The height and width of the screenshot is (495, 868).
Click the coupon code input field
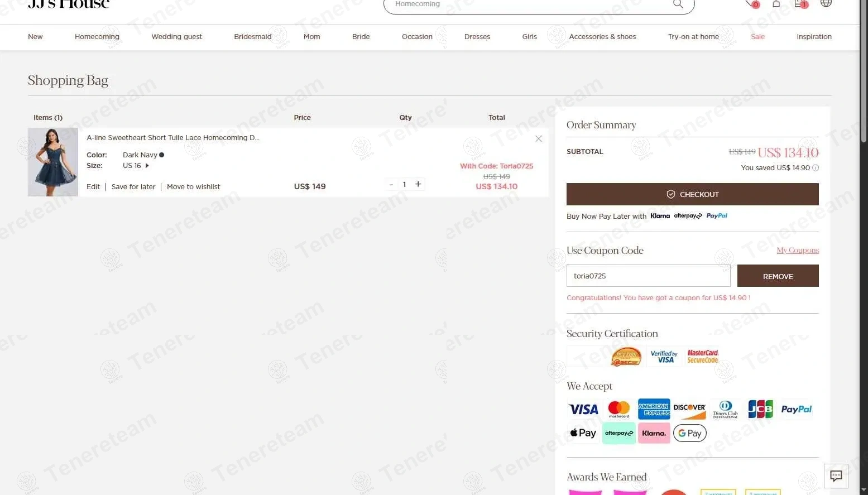click(648, 276)
